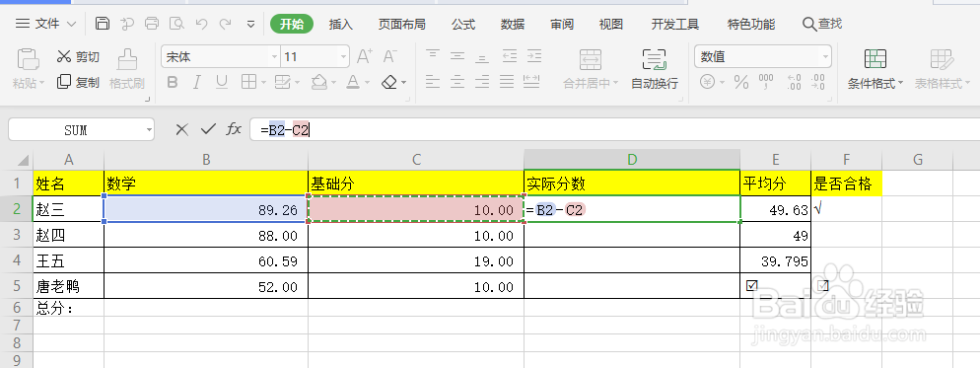Image resolution: width=980 pixels, height=368 pixels.
Task: Increase font size with A+ icon
Action: 365,57
